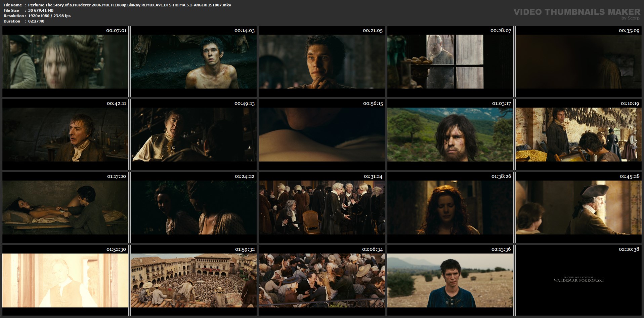Select the dark frame at 00:35:09
644x318 pixels.
[x=578, y=62]
